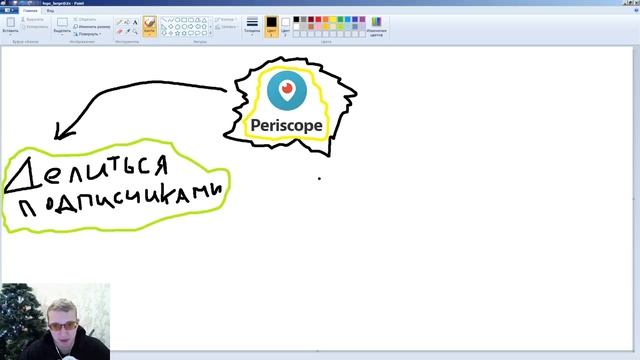Click the webcam video overlay
The width and height of the screenshot is (640, 360).
(55, 322)
